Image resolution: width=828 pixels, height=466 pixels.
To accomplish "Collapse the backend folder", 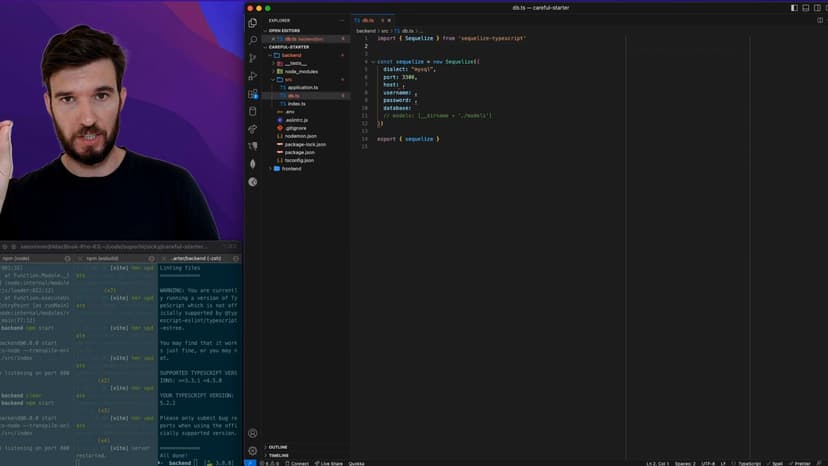I will point(290,55).
